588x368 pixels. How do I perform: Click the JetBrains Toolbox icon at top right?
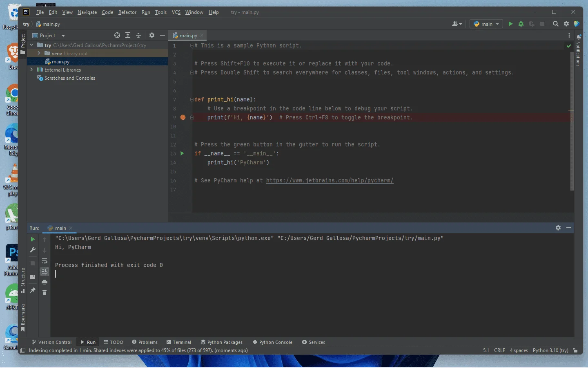[577, 24]
